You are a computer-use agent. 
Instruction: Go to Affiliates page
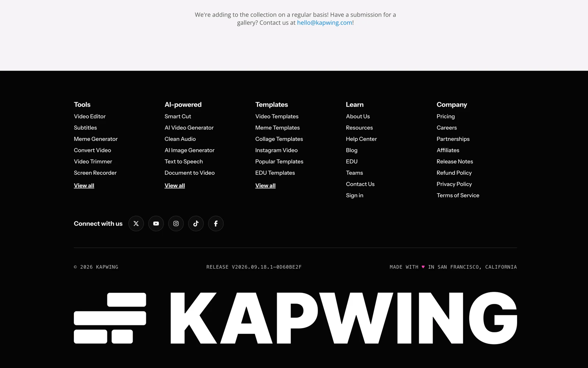448,150
